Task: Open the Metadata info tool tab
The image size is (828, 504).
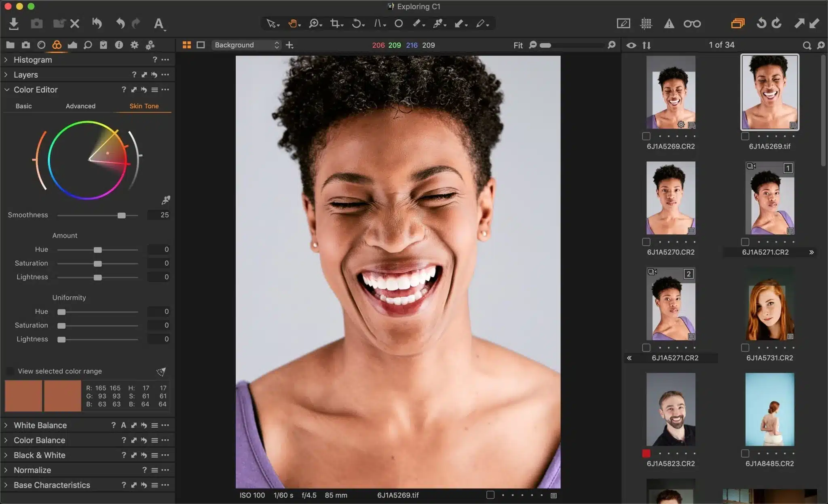Action: point(119,45)
